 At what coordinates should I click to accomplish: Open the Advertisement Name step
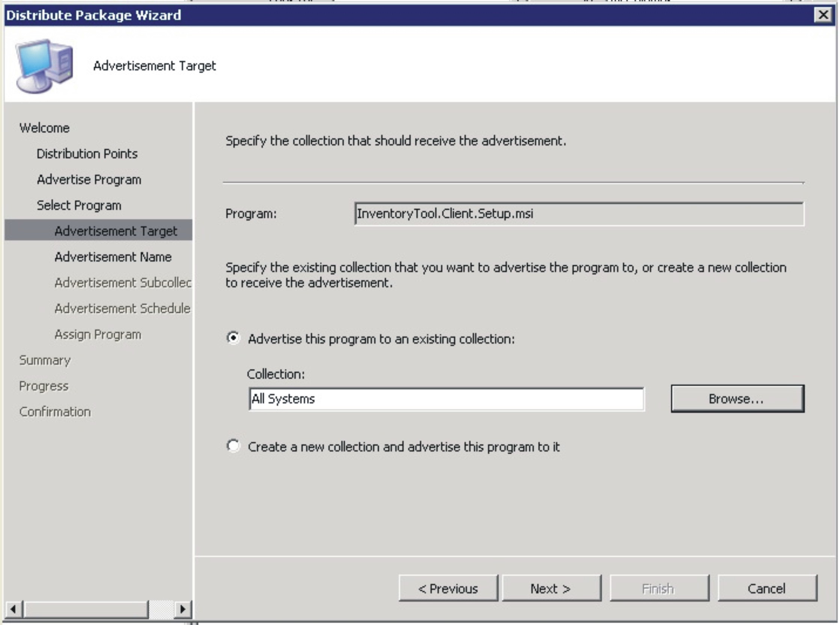point(113,257)
